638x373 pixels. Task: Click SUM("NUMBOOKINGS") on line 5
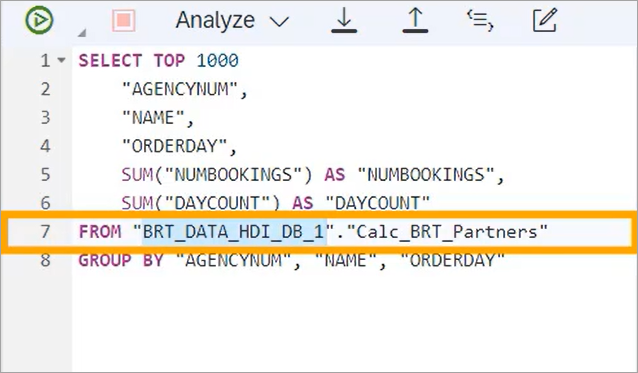pos(217,175)
